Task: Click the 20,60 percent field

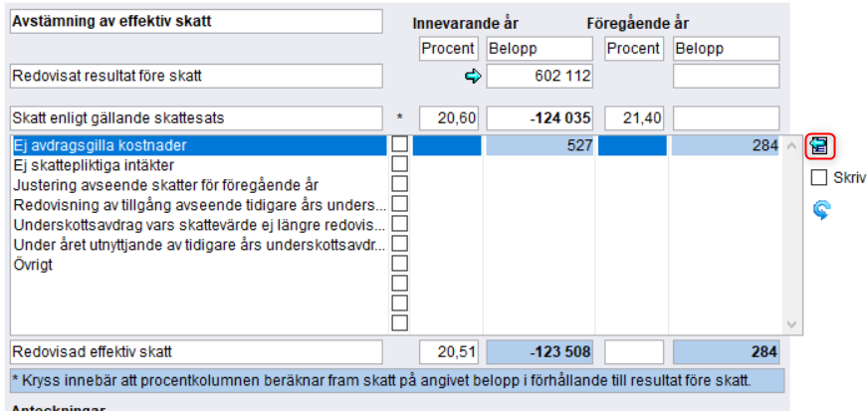Action: (449, 118)
